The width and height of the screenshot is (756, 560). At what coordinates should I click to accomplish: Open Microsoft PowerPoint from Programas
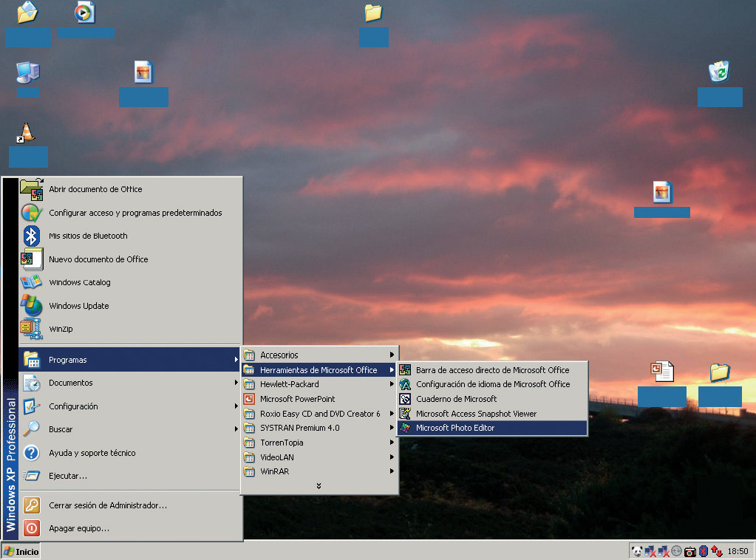pyautogui.click(x=297, y=399)
